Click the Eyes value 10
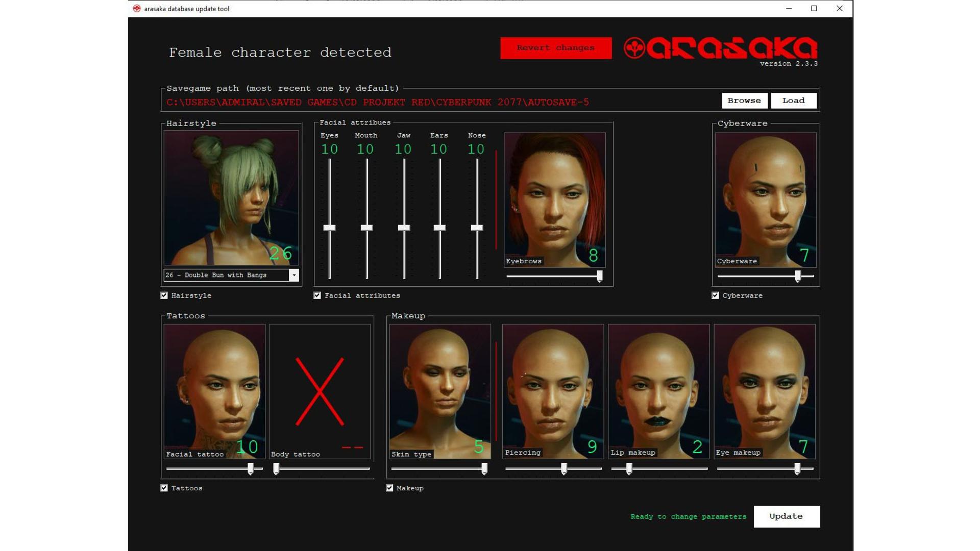 coord(330,149)
